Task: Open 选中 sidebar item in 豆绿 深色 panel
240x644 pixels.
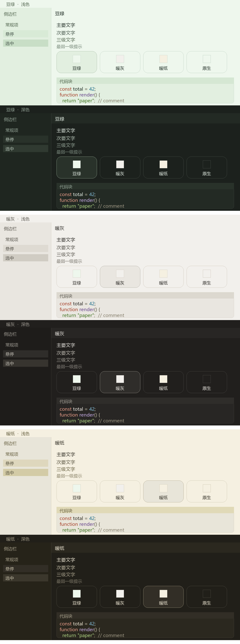Action: pos(26,148)
